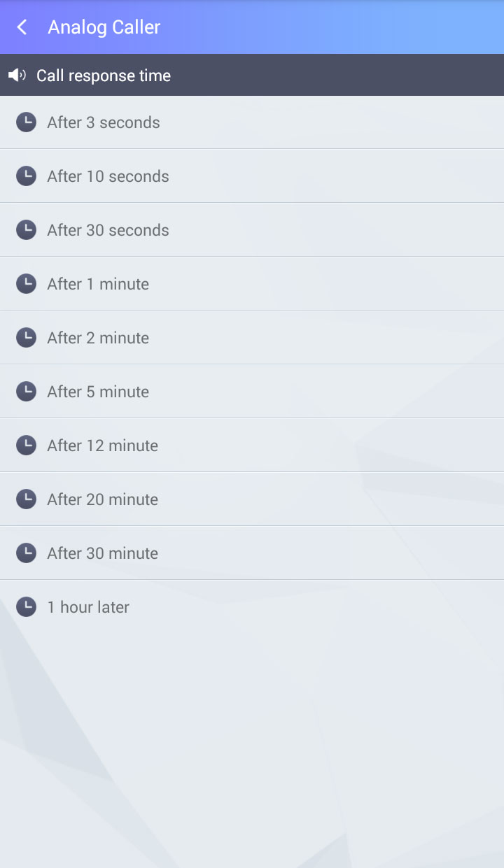Click clock icon next to After 10 seconds
This screenshot has height=868, width=504.
click(26, 176)
